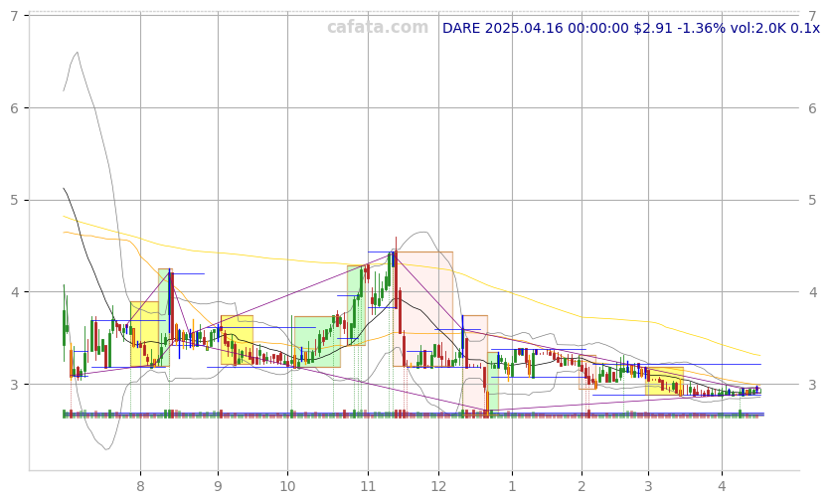Click the cafata.com watermark text
This screenshot has height=504, width=830.
tap(378, 28)
